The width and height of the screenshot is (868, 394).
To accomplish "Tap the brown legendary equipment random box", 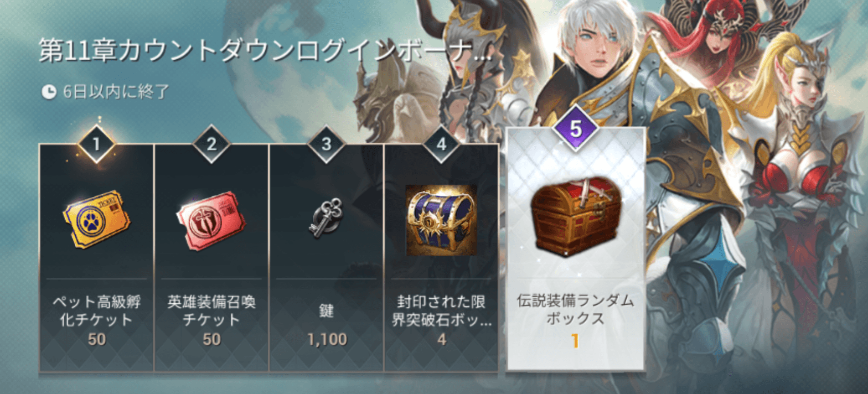I will (576, 216).
